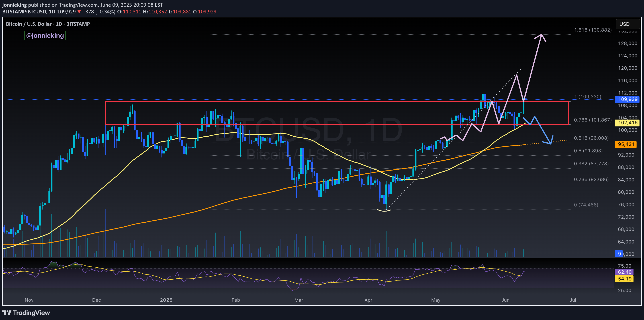
Task: Click the 128,000 price axis tick
Action: (627, 44)
